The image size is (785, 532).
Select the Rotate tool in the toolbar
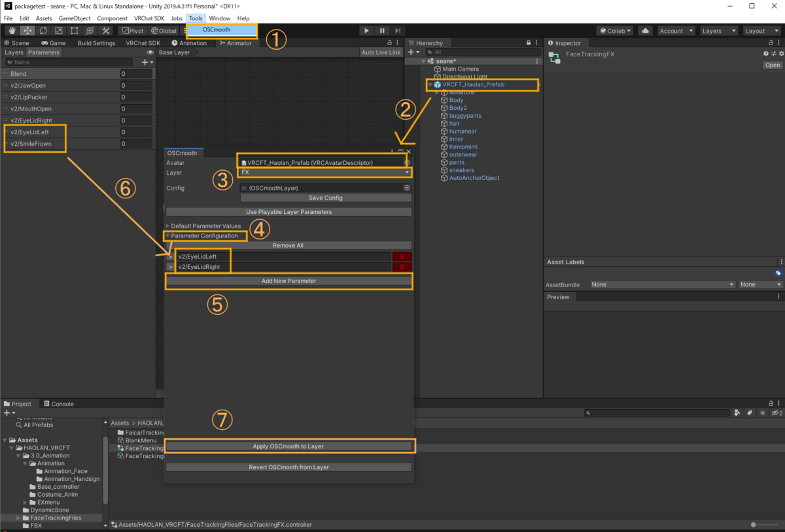pos(43,31)
